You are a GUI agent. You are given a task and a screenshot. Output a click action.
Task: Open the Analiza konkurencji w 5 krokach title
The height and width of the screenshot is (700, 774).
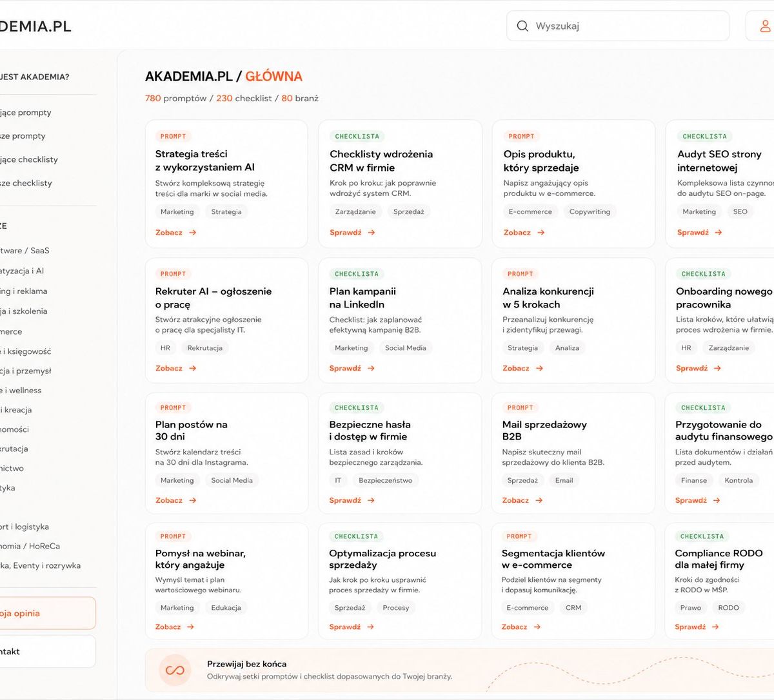(548, 298)
